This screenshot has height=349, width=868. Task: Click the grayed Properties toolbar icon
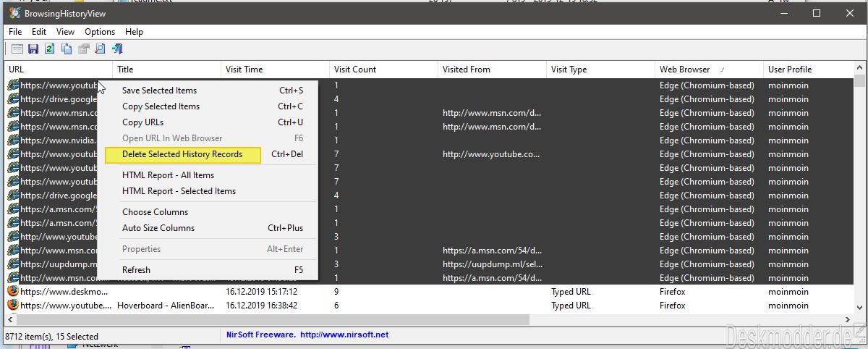coord(83,49)
